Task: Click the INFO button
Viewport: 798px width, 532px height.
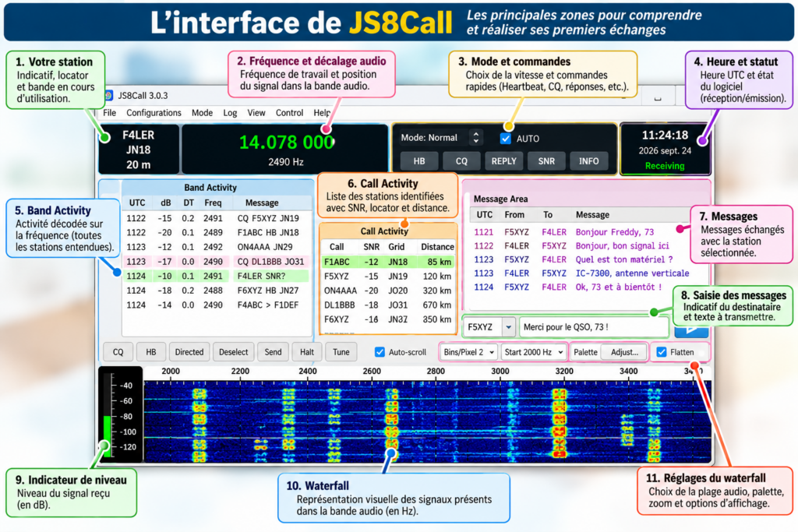Action: pyautogui.click(x=588, y=161)
